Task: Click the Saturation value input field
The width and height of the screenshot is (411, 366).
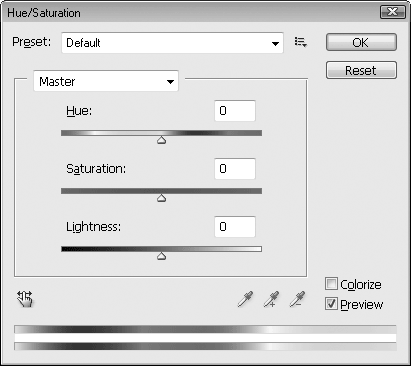Action: [235, 169]
